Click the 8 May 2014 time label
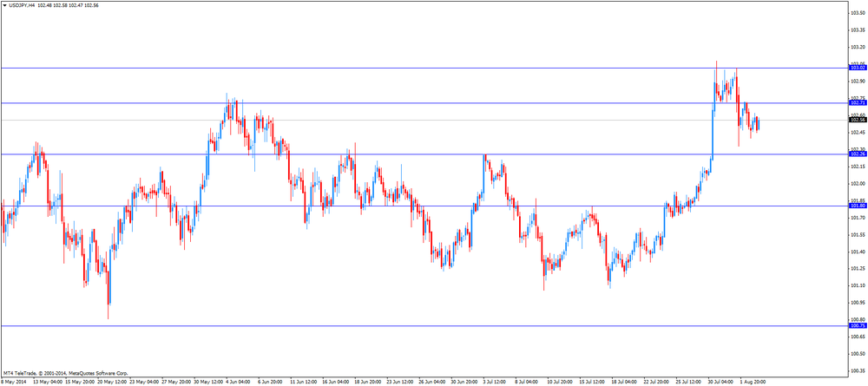This screenshot has width=868, height=386. click(x=15, y=382)
